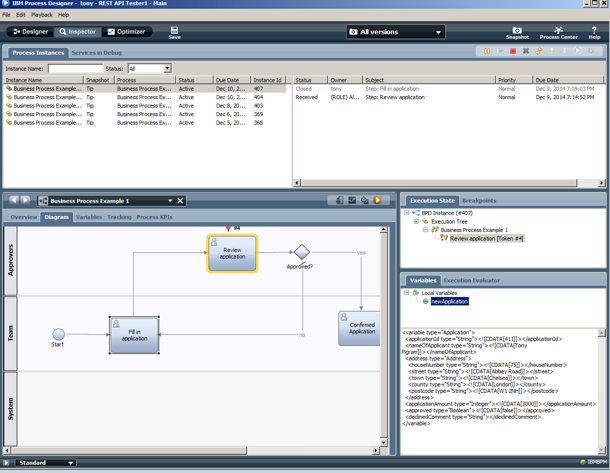
Task: Switch to the Optimizer view
Action: pos(126,32)
